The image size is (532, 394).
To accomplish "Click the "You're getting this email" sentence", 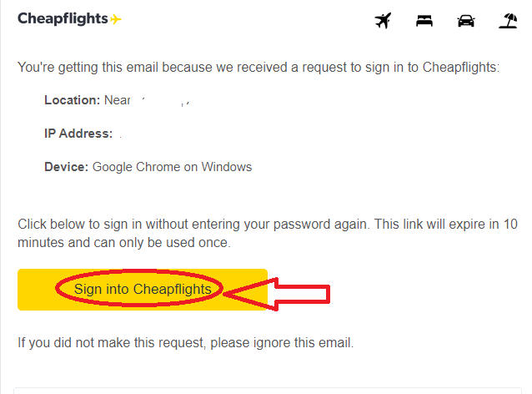I will (x=258, y=67).
